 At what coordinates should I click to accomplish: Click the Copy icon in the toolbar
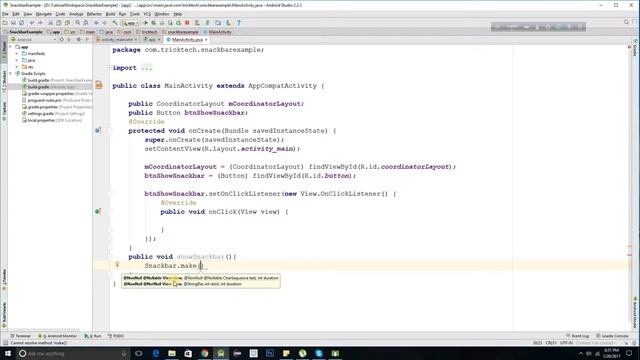point(59,23)
